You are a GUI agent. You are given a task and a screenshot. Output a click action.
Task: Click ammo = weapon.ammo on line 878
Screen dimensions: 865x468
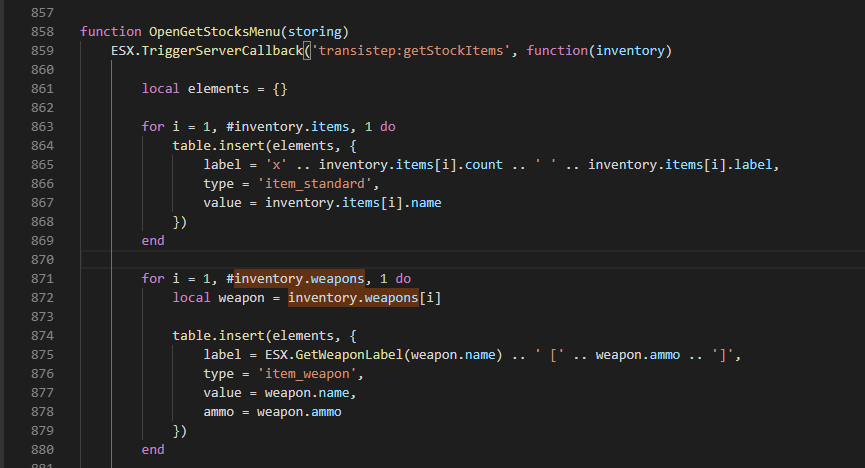pos(272,412)
